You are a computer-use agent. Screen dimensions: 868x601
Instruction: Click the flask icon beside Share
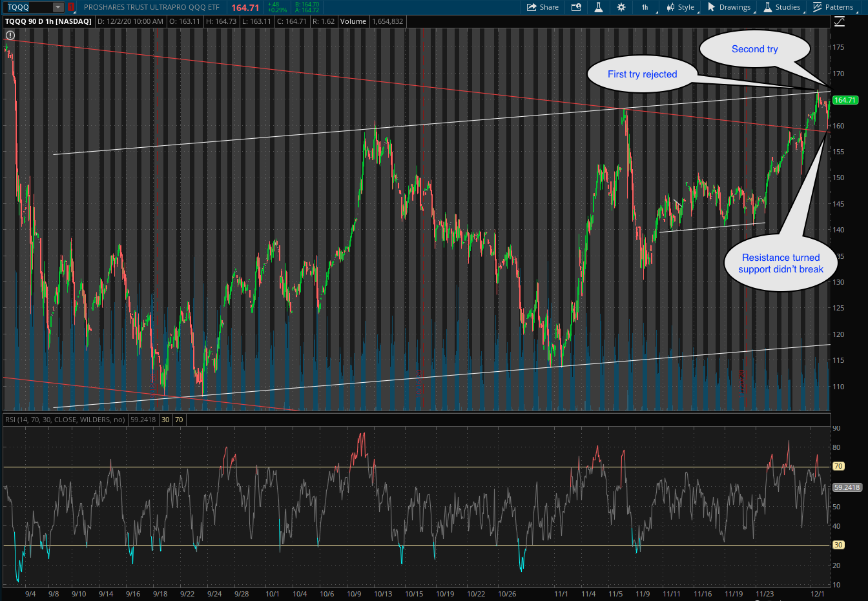coord(599,7)
